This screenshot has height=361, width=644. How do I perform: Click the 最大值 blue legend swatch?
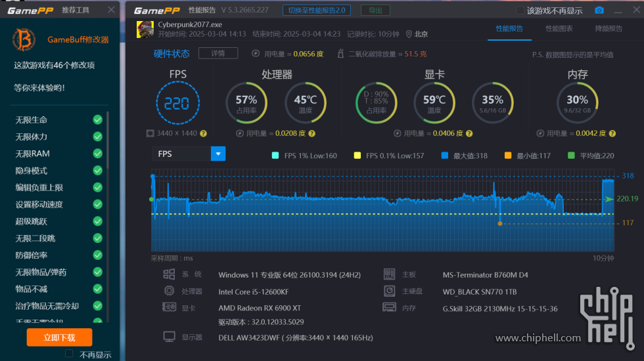444,156
